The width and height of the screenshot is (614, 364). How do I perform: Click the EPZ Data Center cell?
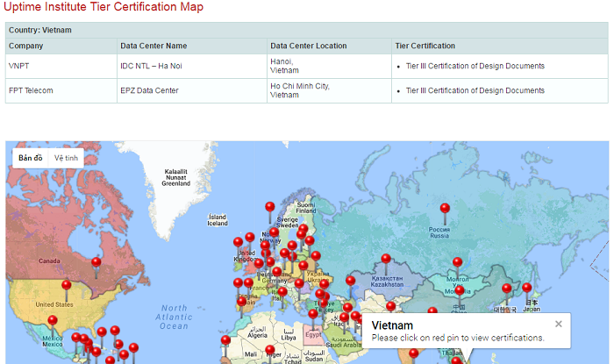[x=192, y=90]
